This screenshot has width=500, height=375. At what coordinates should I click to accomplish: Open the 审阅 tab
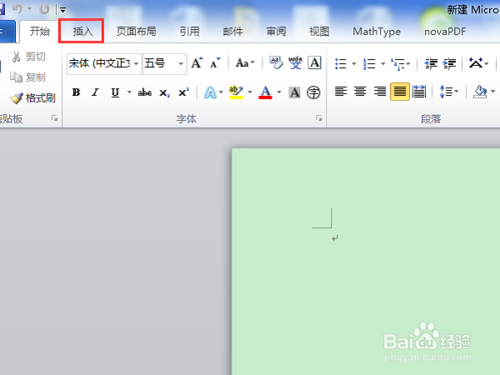pyautogui.click(x=276, y=31)
